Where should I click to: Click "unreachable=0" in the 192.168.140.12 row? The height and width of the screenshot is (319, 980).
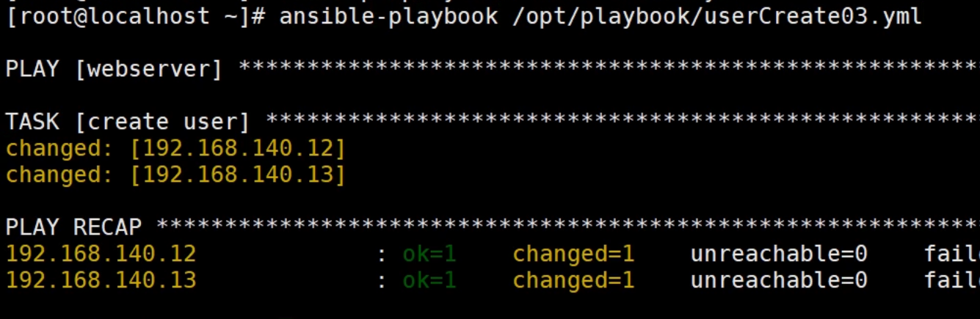point(779,254)
